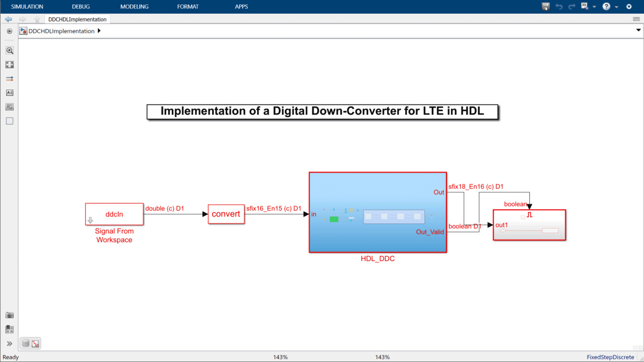The image size is (644, 362).
Task: Open the viewmarks icon in the palette
Action: pyautogui.click(x=10, y=329)
